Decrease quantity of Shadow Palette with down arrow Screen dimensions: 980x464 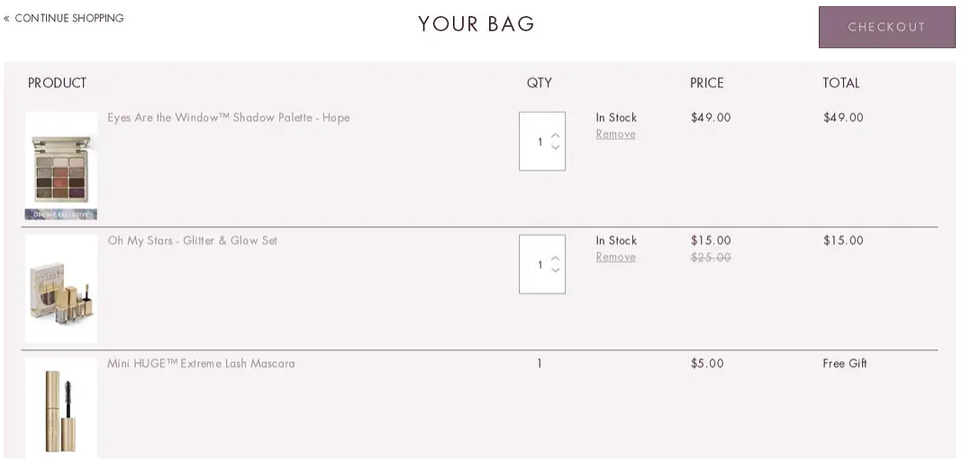555,148
